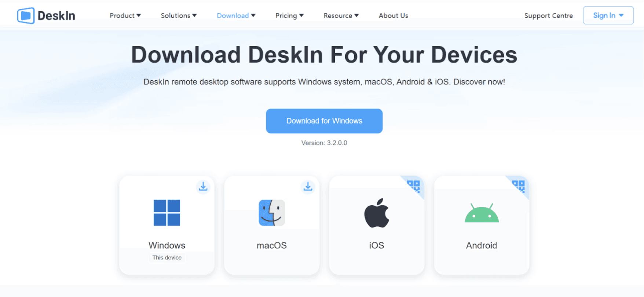
Task: Expand the Resource dropdown menu
Action: (341, 15)
